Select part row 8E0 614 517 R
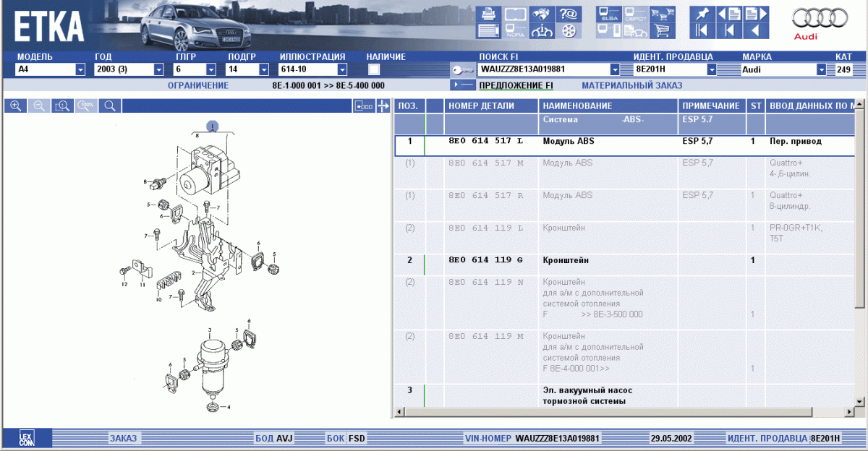This screenshot has width=868, height=451. (625, 205)
